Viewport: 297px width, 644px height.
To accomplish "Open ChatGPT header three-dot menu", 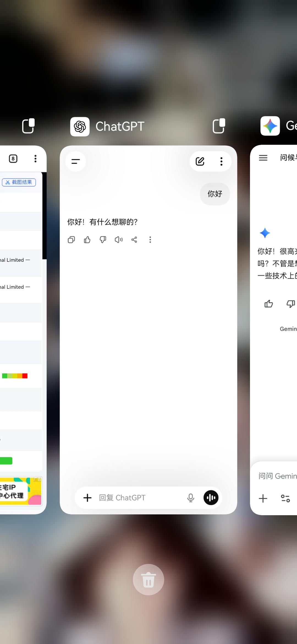I will point(221,161).
